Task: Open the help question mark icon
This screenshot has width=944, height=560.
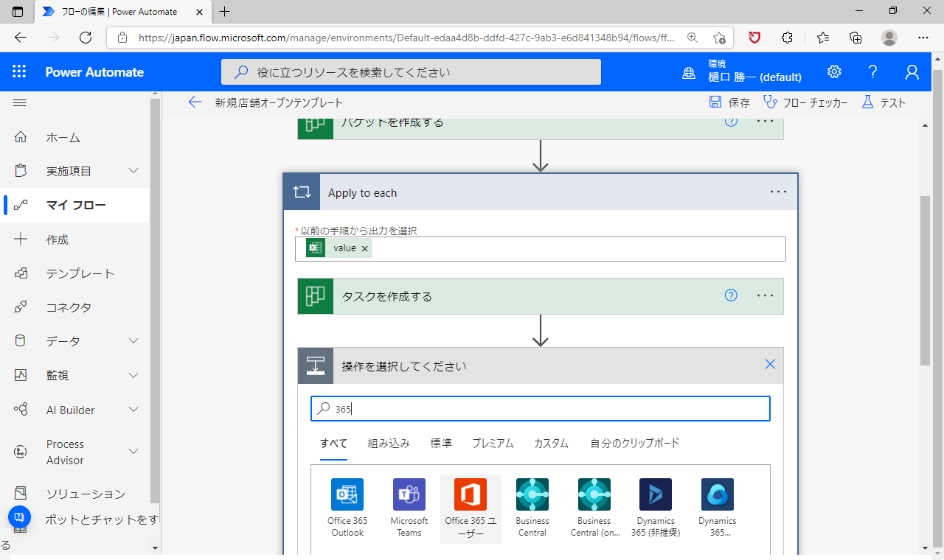Action: (x=873, y=71)
